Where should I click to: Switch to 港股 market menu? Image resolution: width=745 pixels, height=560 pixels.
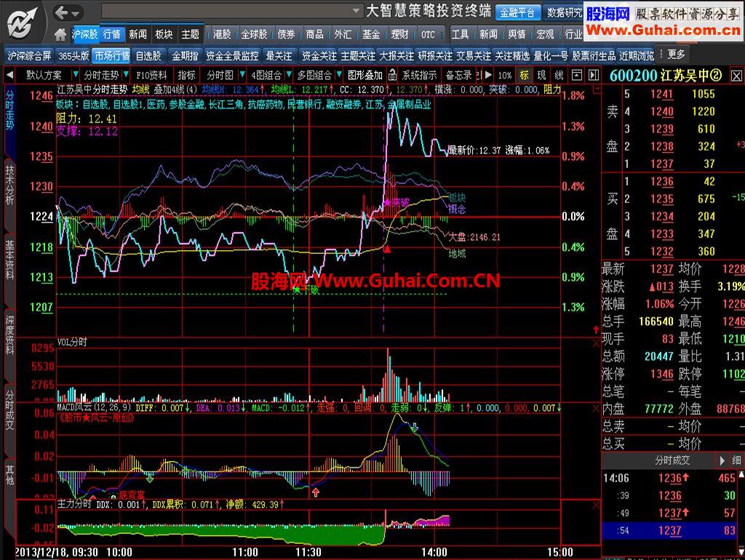click(x=222, y=34)
